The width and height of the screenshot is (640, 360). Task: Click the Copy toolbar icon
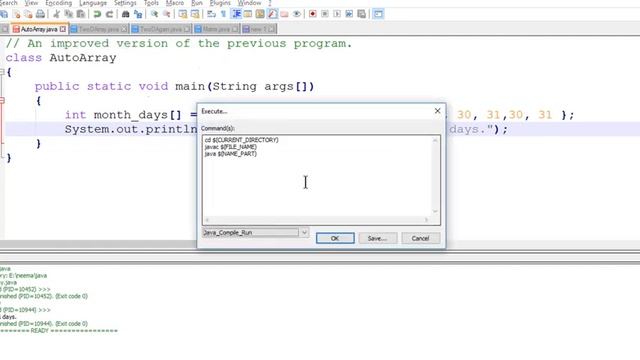point(69,14)
